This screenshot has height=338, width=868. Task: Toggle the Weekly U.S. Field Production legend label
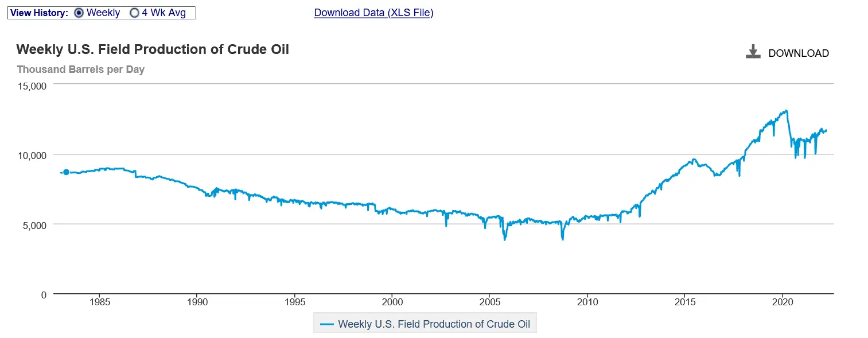coord(434,324)
